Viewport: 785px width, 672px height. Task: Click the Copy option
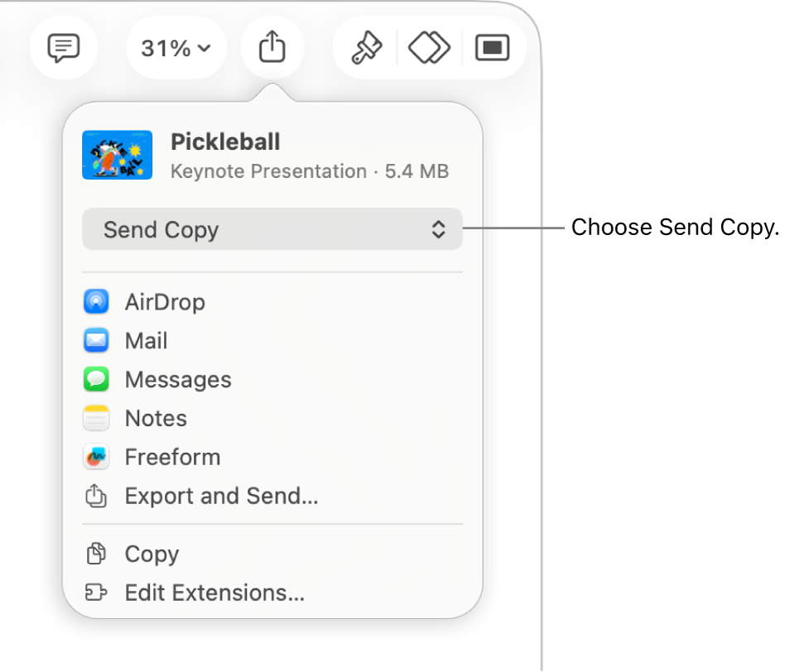point(152,553)
